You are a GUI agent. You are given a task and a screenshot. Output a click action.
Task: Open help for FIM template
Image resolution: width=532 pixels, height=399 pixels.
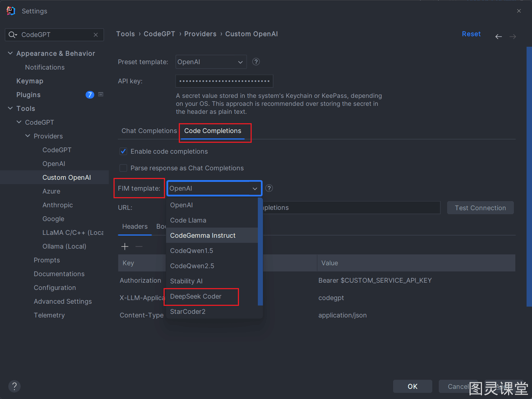269,188
